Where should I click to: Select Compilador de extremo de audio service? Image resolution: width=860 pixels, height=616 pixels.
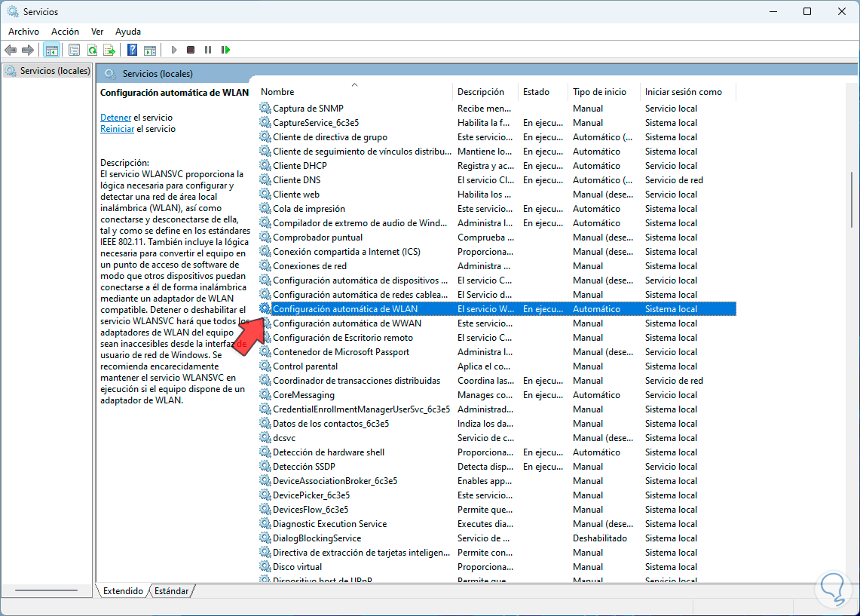[x=497, y=222]
